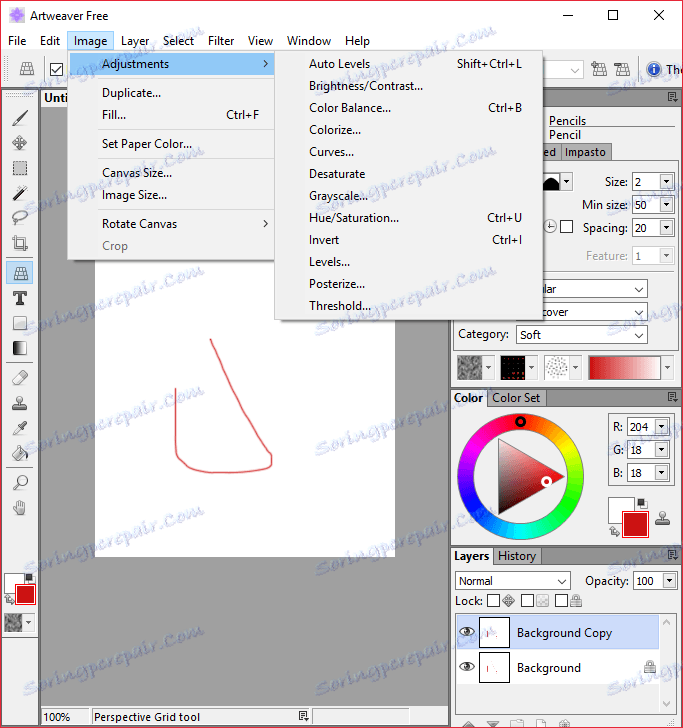Select the rectangular Selection tool
The image size is (683, 728).
click(20, 168)
